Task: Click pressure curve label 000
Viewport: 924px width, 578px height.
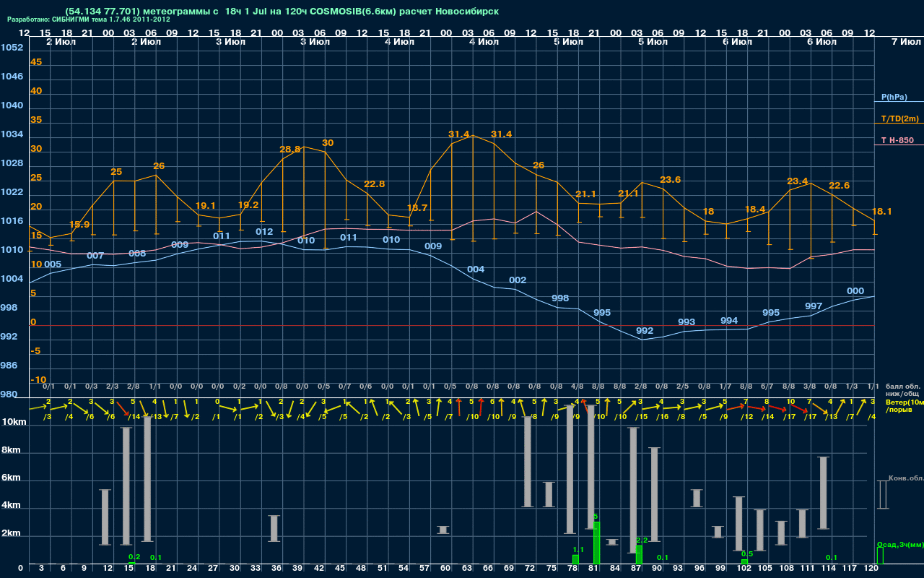Action: (x=855, y=291)
